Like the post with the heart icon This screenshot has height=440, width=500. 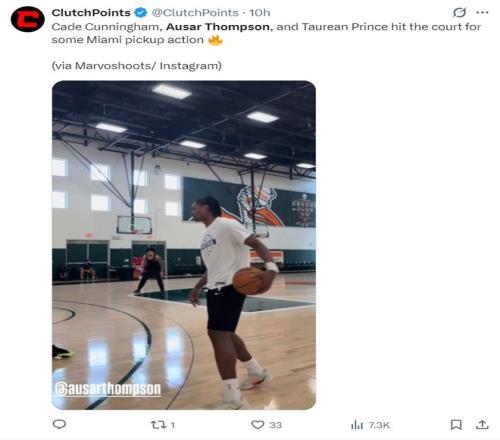tap(257, 425)
